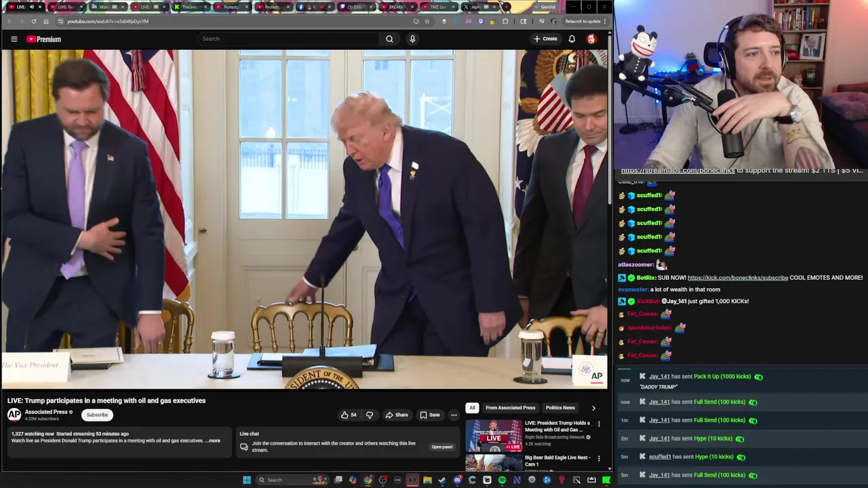
Task: Click the atlaszoomer chat username
Action: coord(636,264)
